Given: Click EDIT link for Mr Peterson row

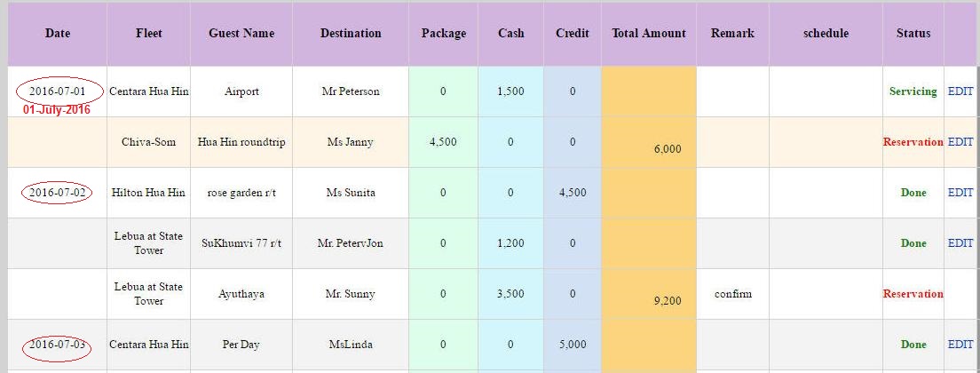Looking at the screenshot, I should click(x=960, y=91).
